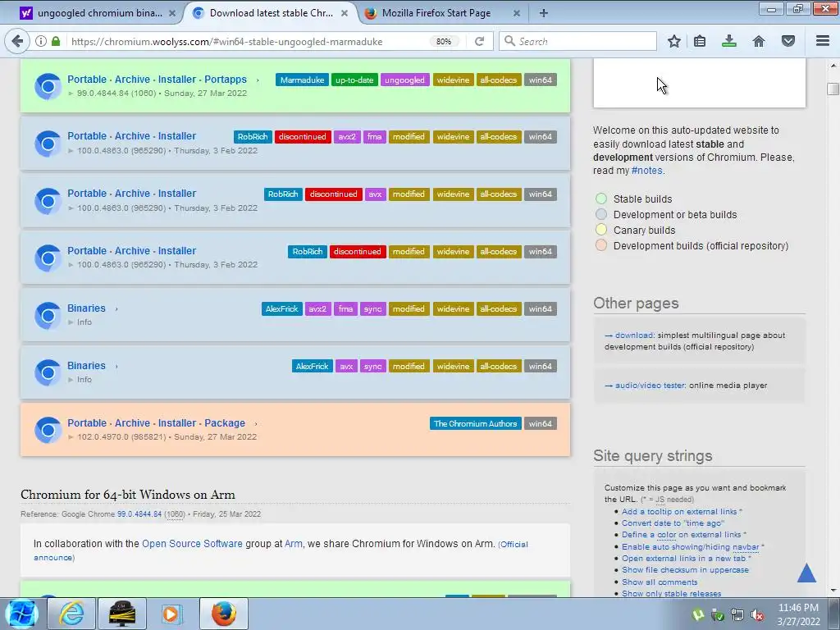Image resolution: width=840 pixels, height=630 pixels.
Task: Expand first AlexFrick Binaries row chevron
Action: [116, 309]
